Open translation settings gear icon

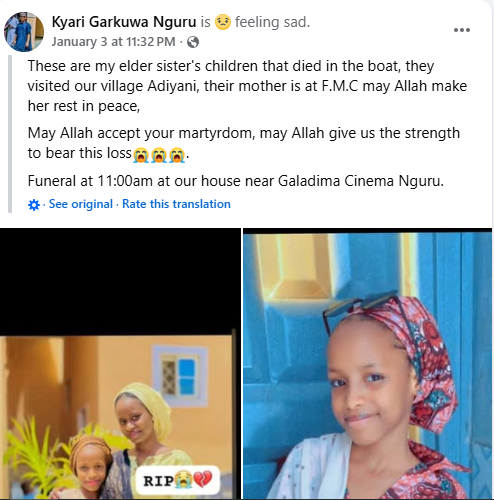point(34,205)
